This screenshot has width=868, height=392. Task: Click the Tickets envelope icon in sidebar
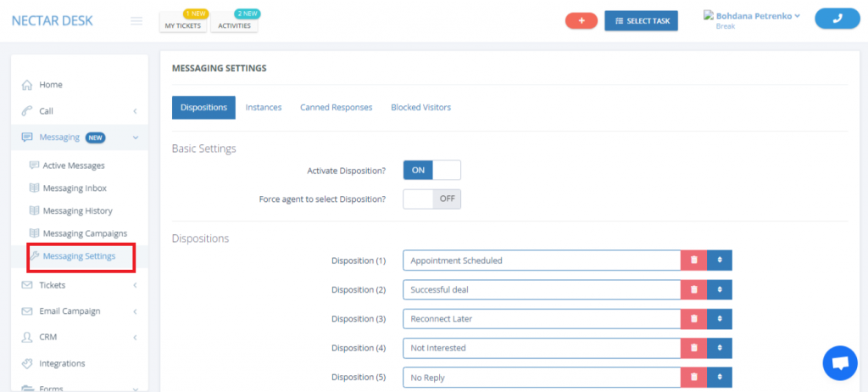(x=26, y=285)
